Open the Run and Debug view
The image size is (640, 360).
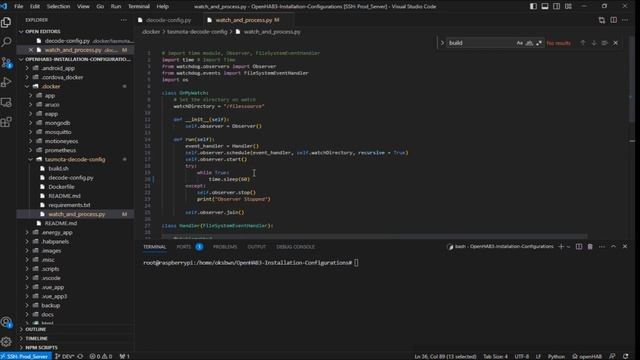click(x=6, y=82)
